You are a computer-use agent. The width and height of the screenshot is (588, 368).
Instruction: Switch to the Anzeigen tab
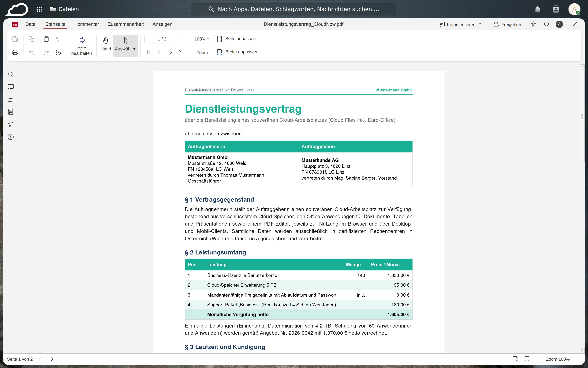162,24
